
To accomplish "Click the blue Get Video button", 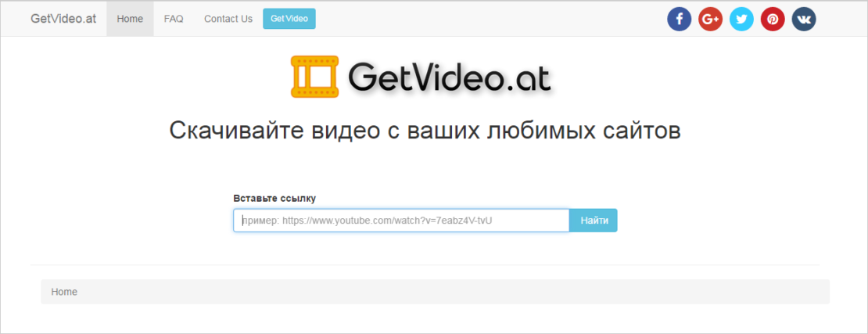I will 289,19.
